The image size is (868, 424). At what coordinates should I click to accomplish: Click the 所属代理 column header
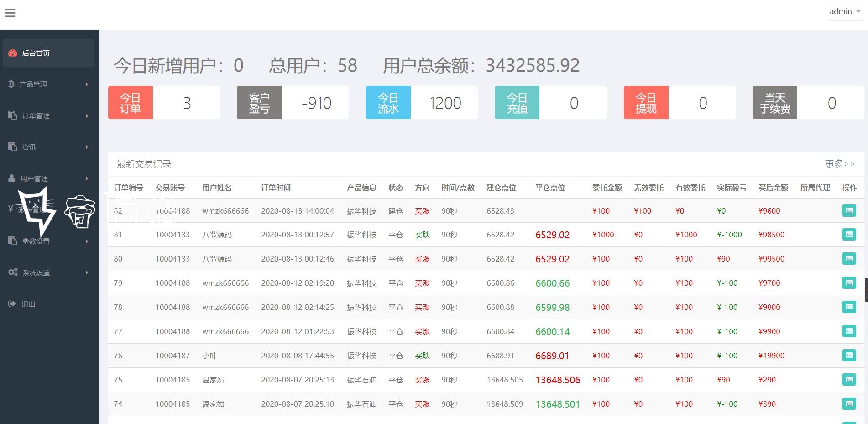[x=815, y=188]
